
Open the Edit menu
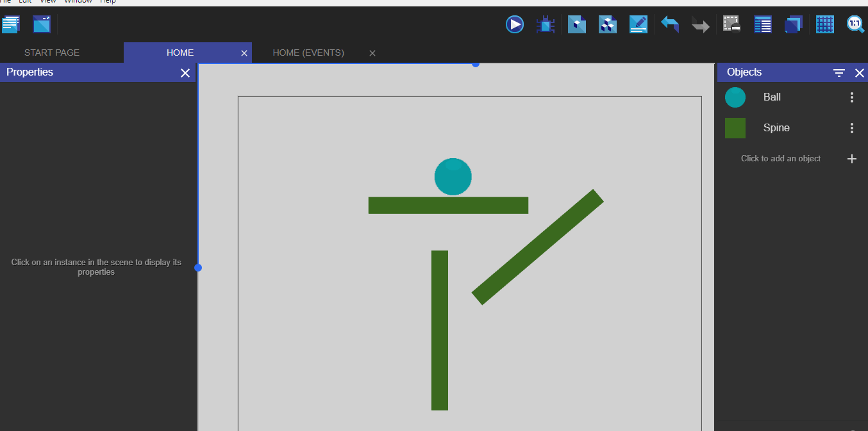25,2
